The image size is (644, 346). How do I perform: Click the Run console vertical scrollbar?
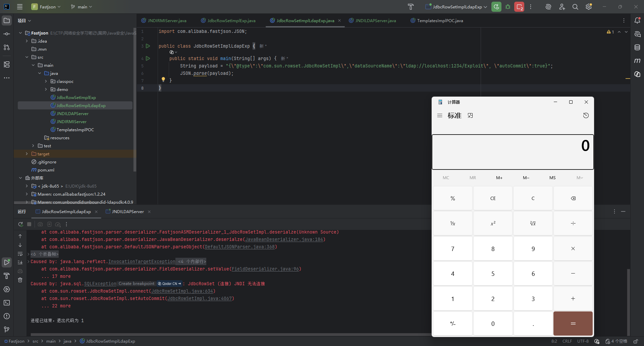(x=629, y=302)
